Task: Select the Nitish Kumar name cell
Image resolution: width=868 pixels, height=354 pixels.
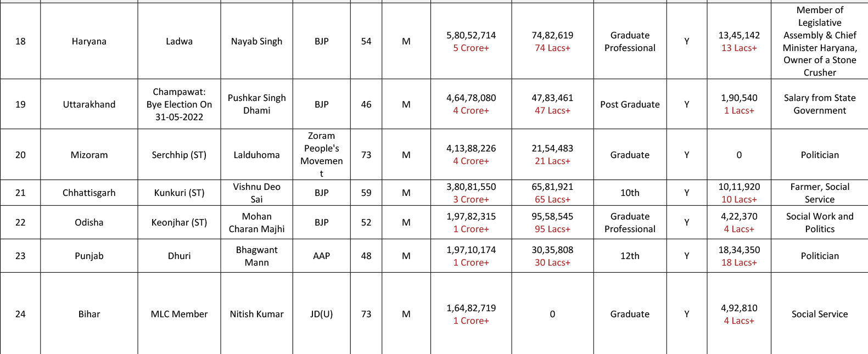Action: (256, 314)
